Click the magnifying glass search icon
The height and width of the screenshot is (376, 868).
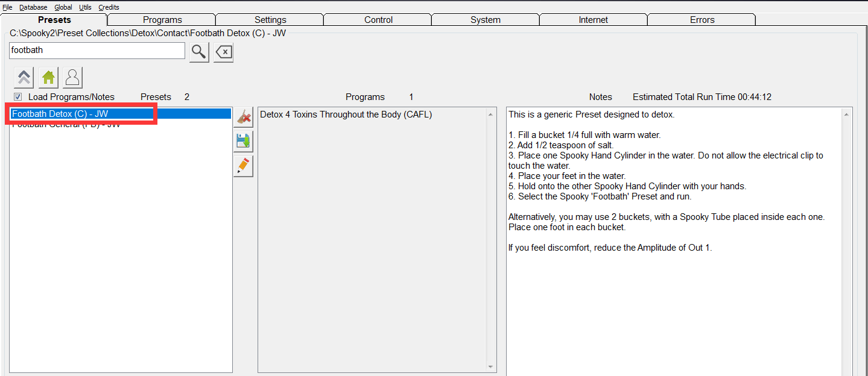pos(199,52)
